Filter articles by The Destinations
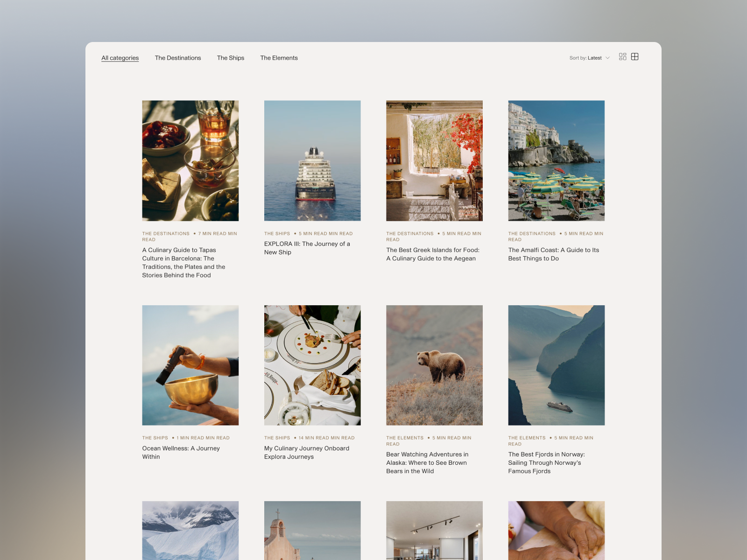Screen dimensions: 747x560 178,58
